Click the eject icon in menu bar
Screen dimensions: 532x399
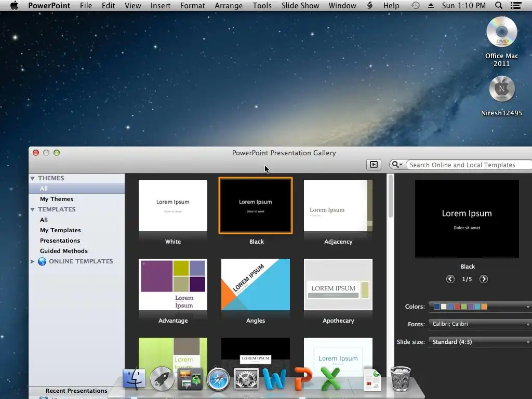click(x=431, y=5)
